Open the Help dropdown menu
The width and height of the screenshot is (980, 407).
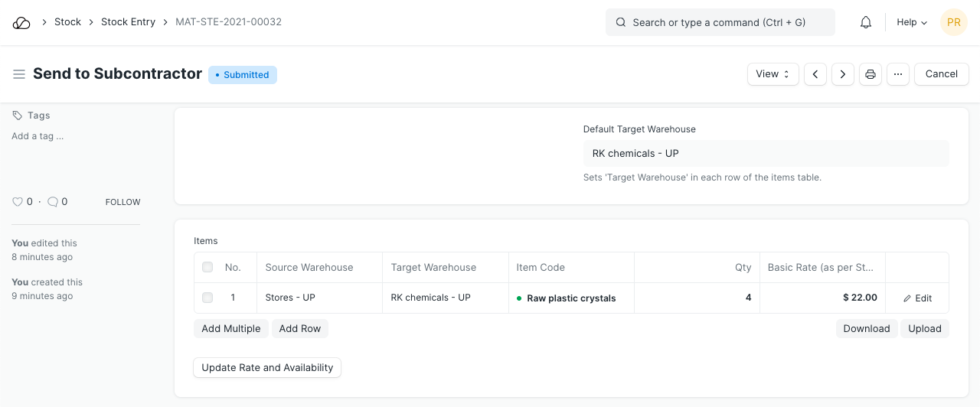(912, 23)
